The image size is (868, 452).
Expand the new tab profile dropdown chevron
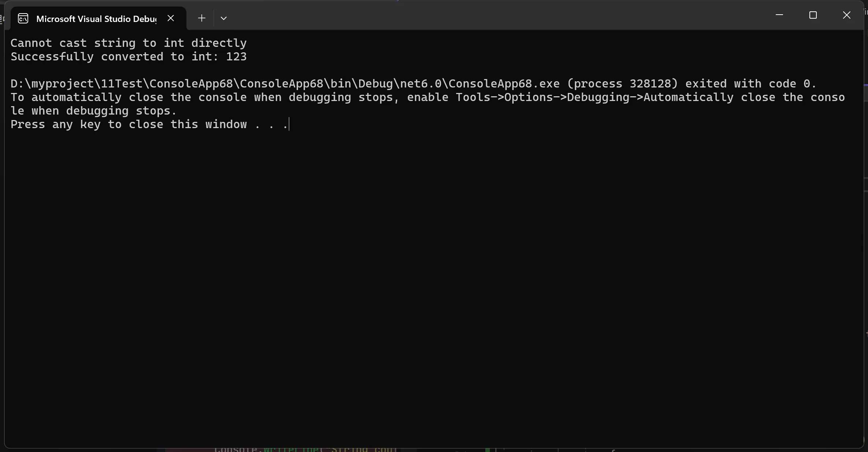point(224,18)
